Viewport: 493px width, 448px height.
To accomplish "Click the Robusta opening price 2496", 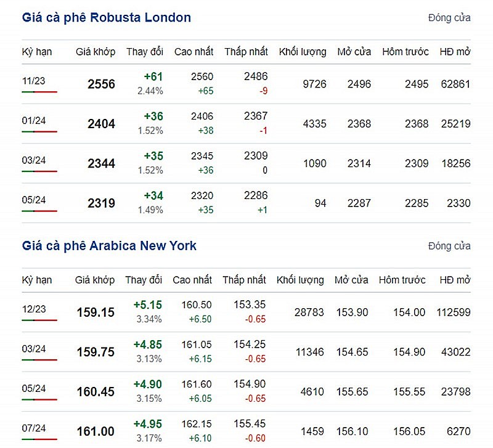I will coord(359,84).
